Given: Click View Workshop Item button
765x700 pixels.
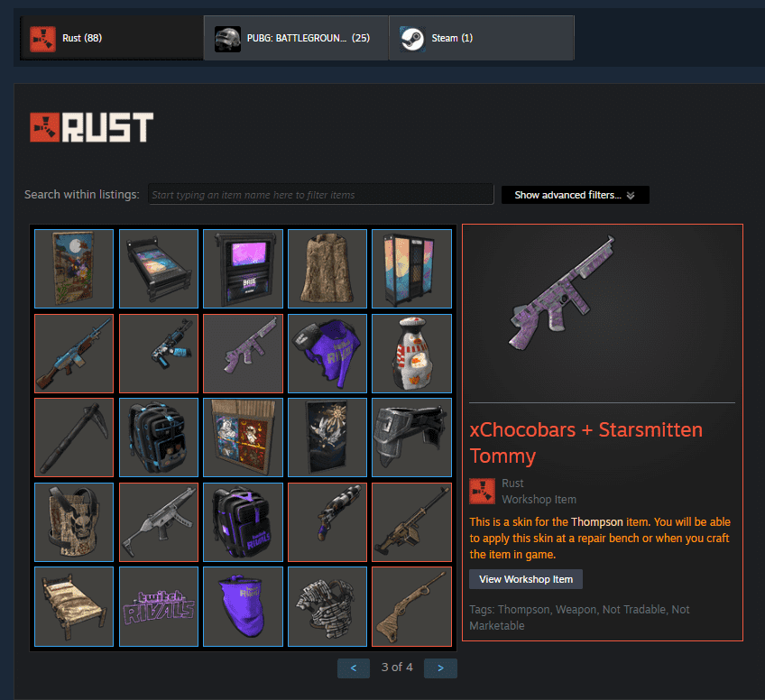Looking at the screenshot, I should tap(526, 579).
